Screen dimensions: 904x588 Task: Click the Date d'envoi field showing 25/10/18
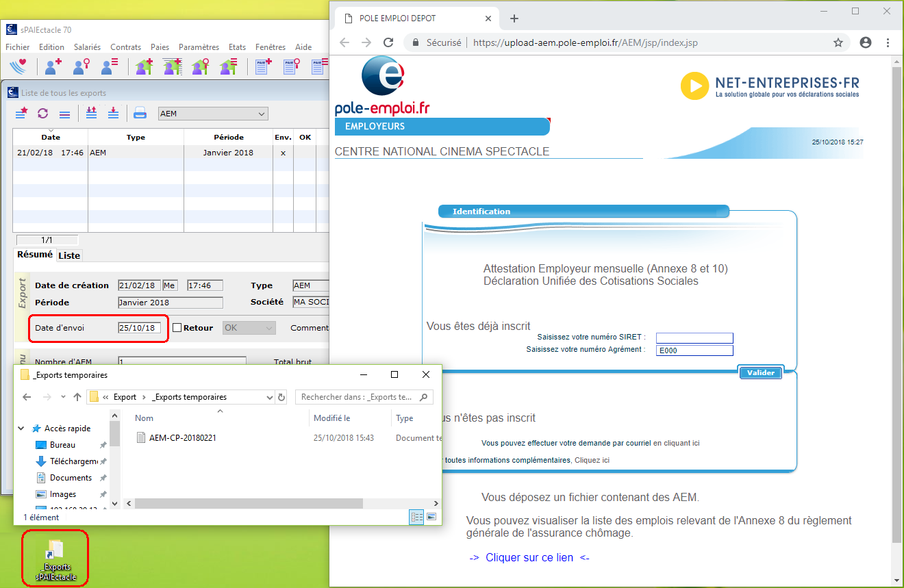(140, 328)
